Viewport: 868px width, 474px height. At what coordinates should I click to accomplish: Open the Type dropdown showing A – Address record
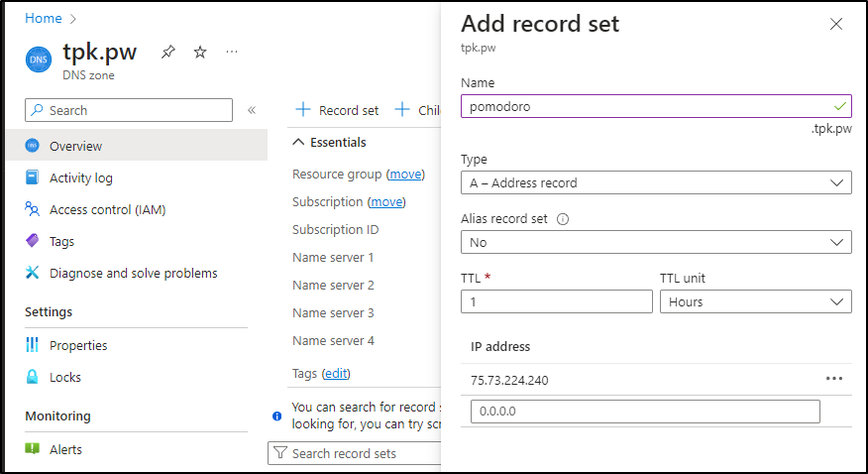pos(656,182)
